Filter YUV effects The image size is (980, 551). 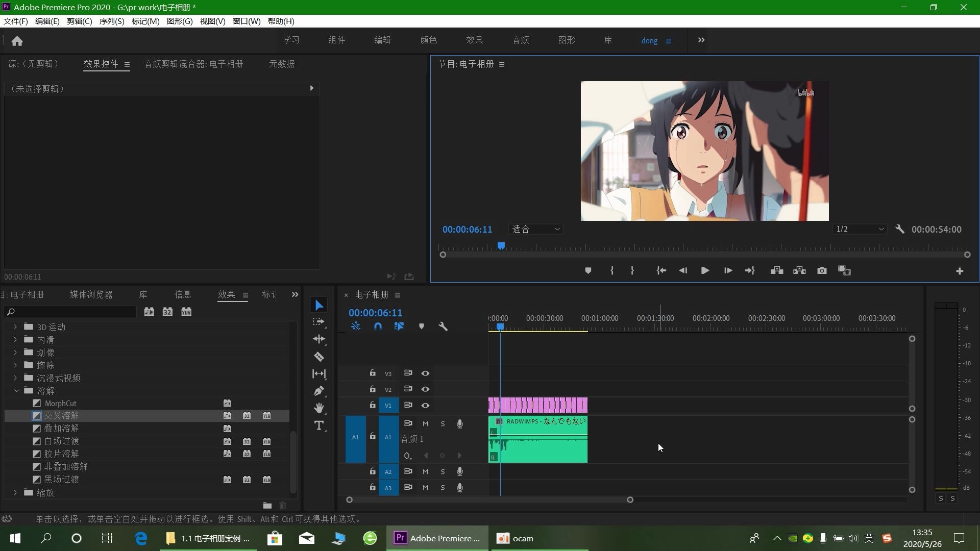tap(186, 312)
